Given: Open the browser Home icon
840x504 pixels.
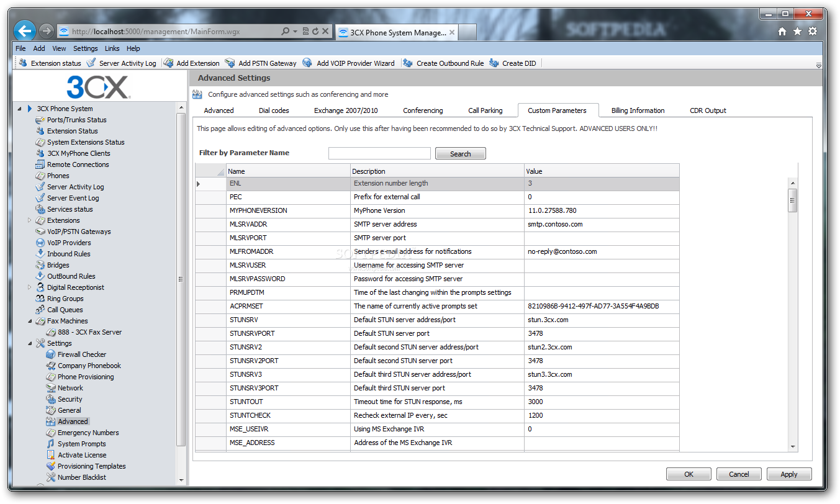Looking at the screenshot, I should (x=782, y=32).
